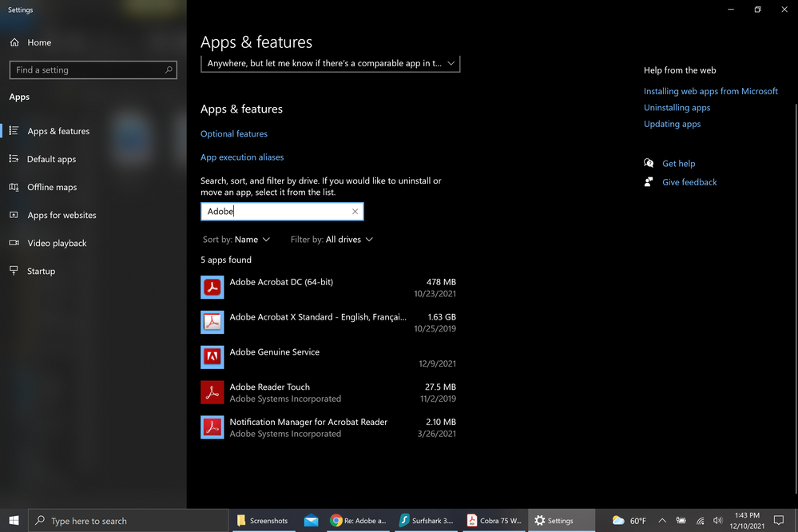Open the notification action center

tap(779, 520)
